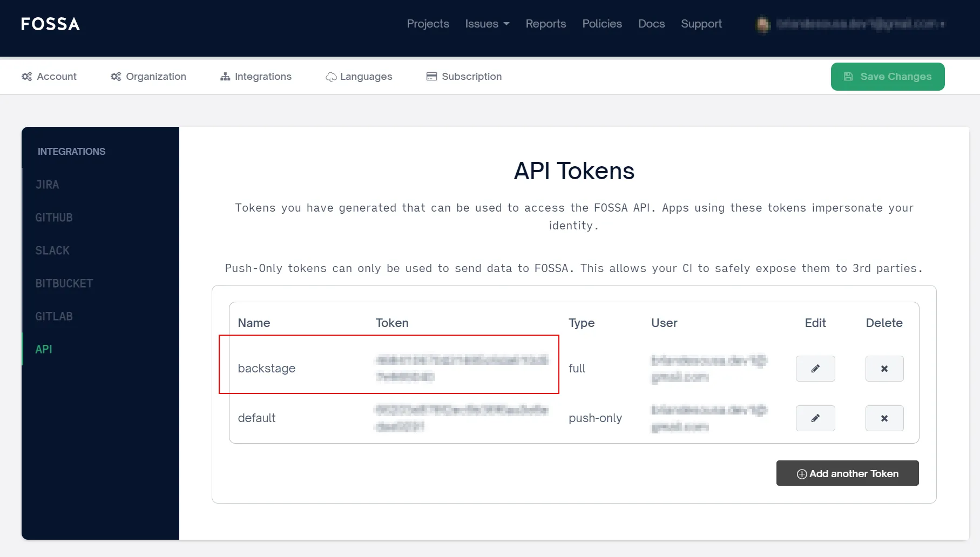The width and height of the screenshot is (980, 557).
Task: Click the Organization gears icon
Action: coord(116,77)
